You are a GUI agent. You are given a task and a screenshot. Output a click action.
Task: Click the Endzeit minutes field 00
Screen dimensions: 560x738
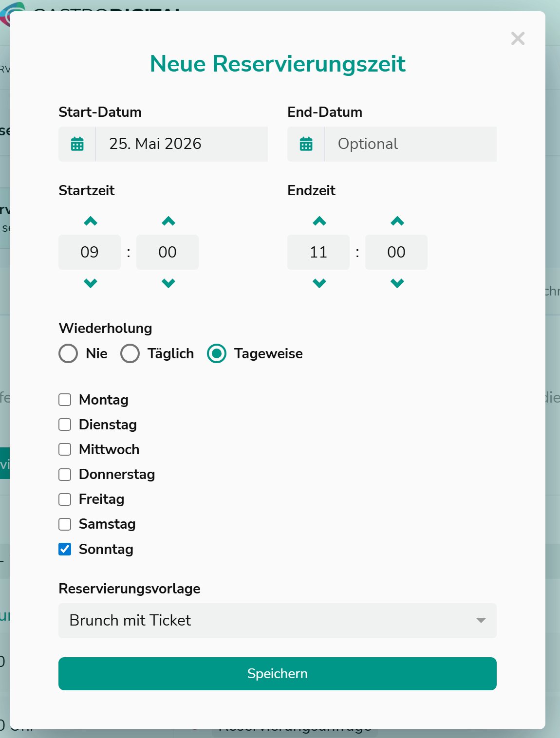396,252
